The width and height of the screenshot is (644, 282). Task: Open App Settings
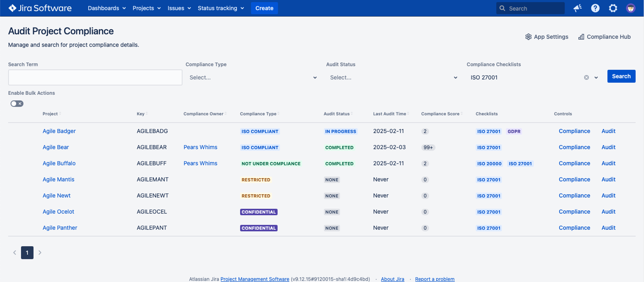(x=547, y=37)
